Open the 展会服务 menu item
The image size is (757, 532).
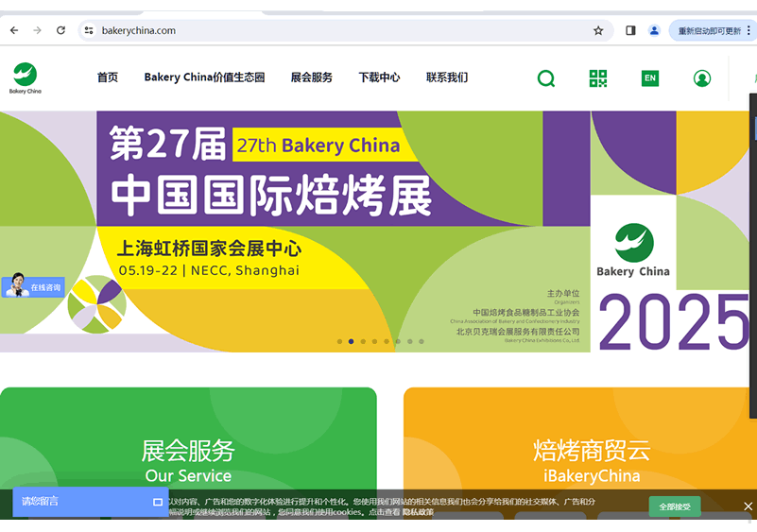(x=311, y=77)
